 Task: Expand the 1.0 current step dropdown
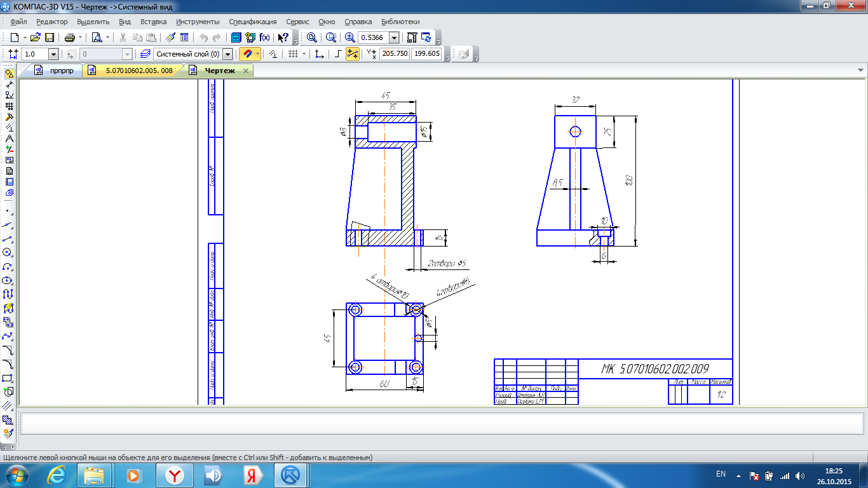click(x=53, y=55)
